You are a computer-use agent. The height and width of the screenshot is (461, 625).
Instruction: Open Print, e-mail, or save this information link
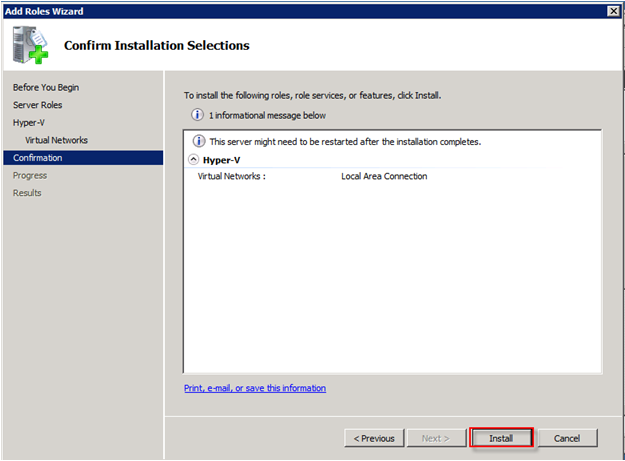255,388
